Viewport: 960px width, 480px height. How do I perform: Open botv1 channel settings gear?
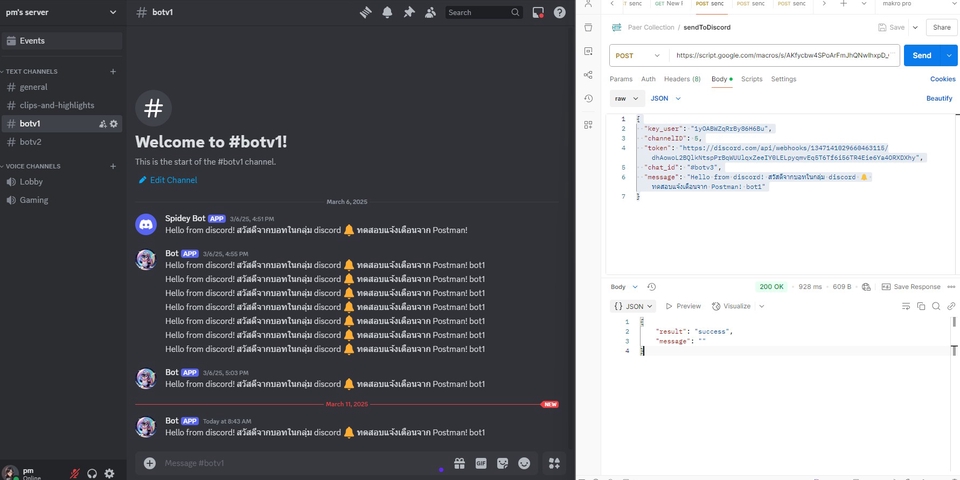tap(113, 124)
